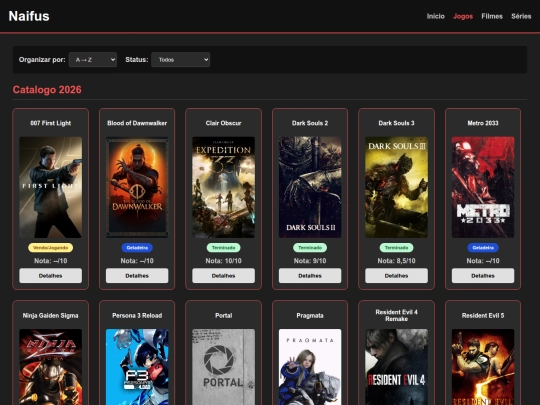Click the Dark Souls II cover image
The image size is (540, 405).
pyautogui.click(x=310, y=187)
